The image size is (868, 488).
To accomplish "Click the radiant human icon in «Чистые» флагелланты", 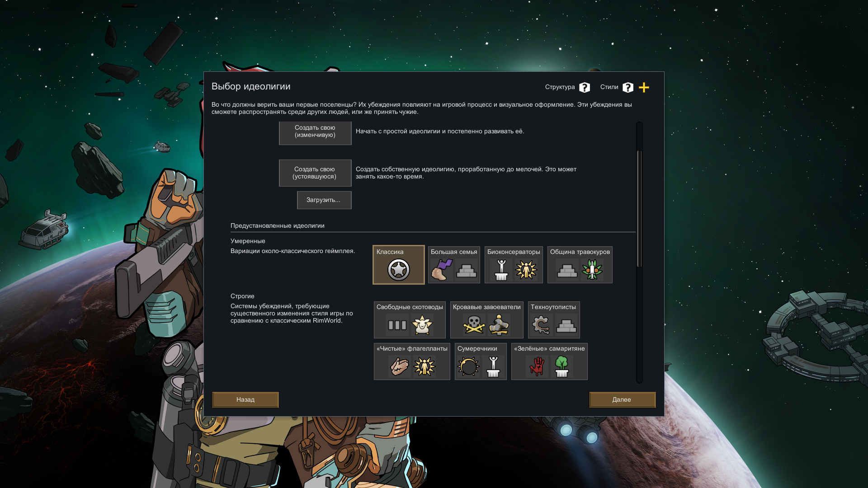I will [425, 366].
